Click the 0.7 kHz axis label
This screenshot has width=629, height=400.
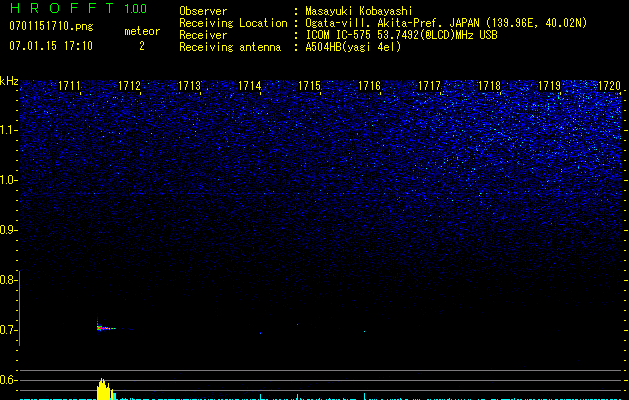tap(9, 330)
